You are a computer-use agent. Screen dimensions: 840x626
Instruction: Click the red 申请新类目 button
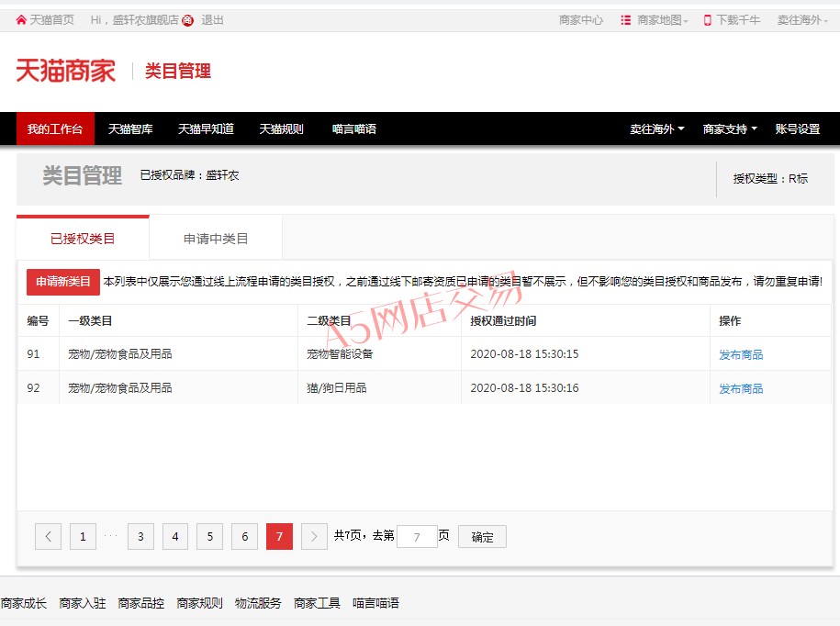click(63, 282)
